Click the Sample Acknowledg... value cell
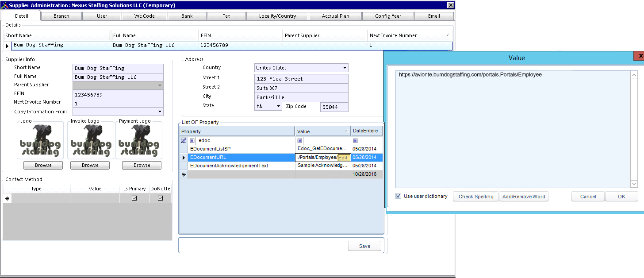Viewport: 644px width, 278px height. [x=323, y=166]
